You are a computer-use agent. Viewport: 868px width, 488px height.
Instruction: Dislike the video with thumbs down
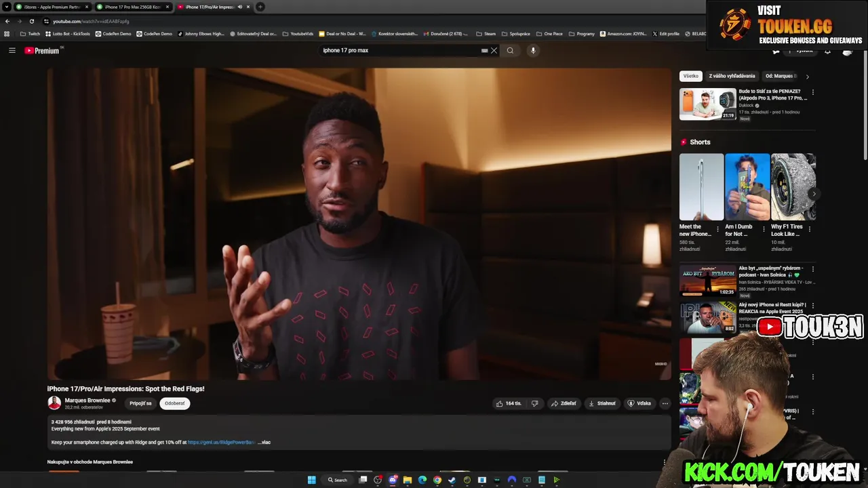pyautogui.click(x=534, y=403)
